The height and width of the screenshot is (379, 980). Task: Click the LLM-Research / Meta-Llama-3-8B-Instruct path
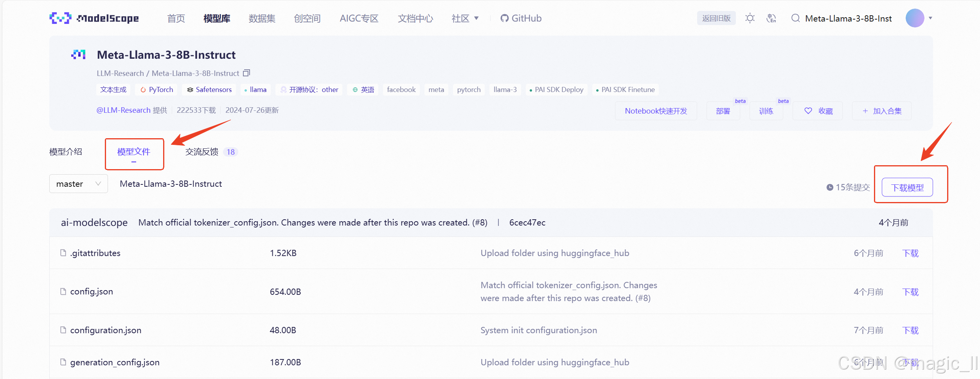point(168,73)
